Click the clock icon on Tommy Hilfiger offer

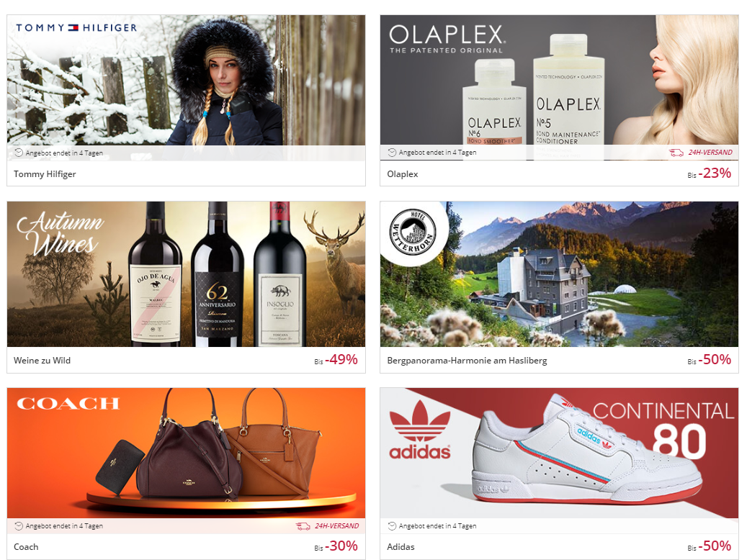[19, 153]
